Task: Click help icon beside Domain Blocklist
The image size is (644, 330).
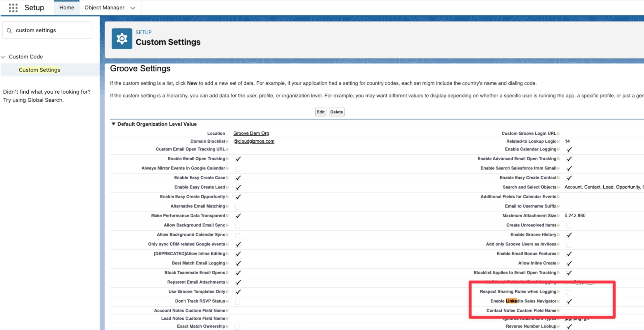Action: tap(227, 141)
